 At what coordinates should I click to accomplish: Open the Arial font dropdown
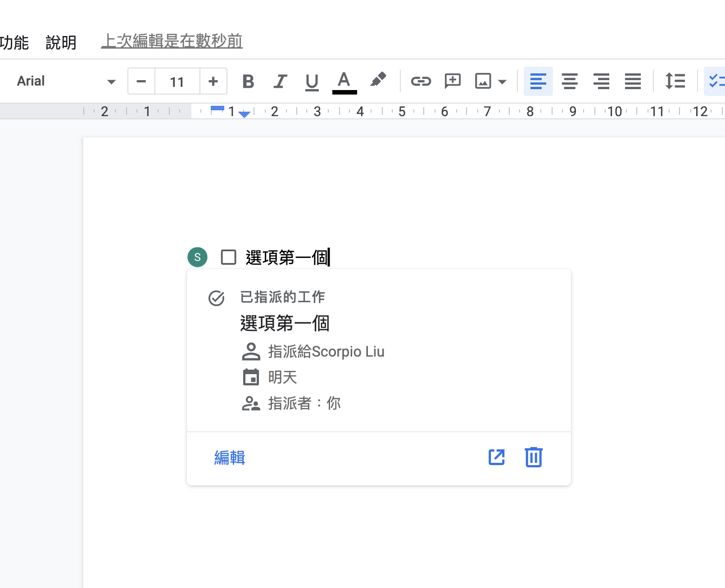click(x=66, y=81)
